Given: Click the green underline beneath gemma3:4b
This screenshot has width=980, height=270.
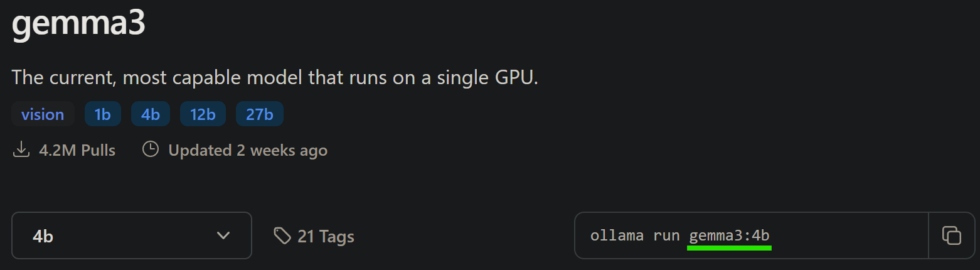Looking at the screenshot, I should (x=729, y=248).
